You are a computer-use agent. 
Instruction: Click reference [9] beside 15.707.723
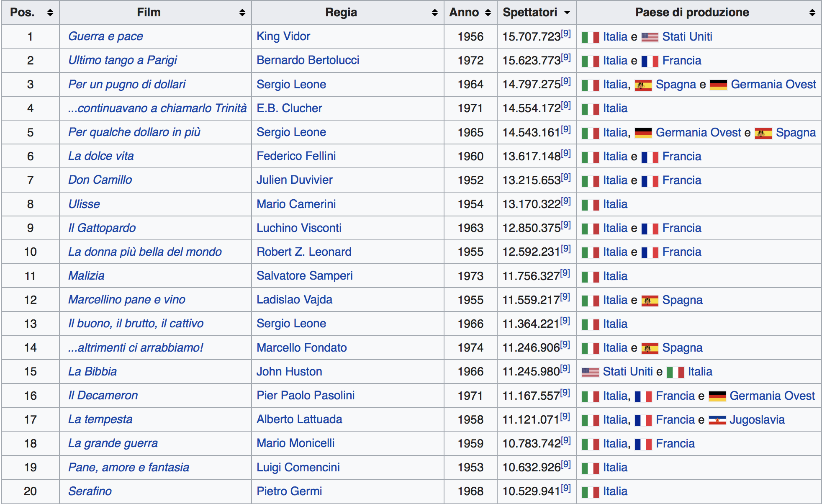point(566,33)
